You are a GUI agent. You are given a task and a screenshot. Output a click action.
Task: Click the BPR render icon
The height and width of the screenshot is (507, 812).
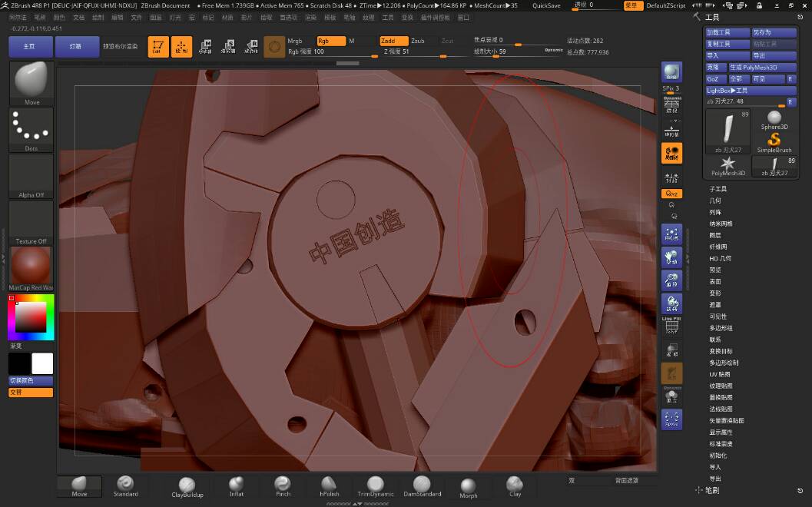pyautogui.click(x=671, y=72)
